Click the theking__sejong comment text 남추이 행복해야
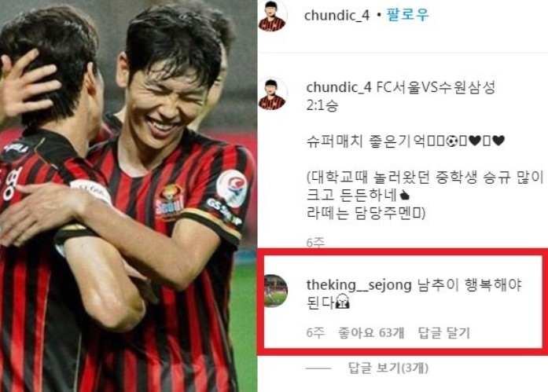This screenshot has height=392, width=548. [469, 285]
